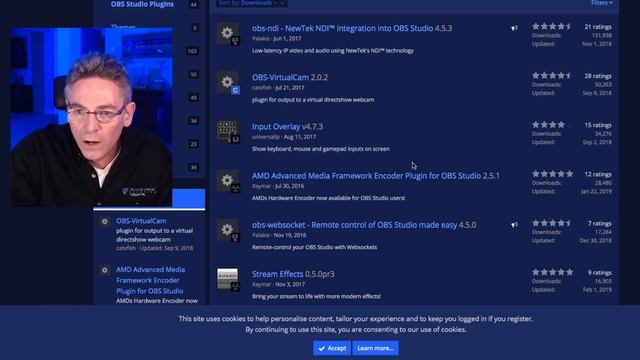Click the webcam video overlay of presenter
Image resolution: width=640 pixels, height=360 pixels.
(91, 117)
